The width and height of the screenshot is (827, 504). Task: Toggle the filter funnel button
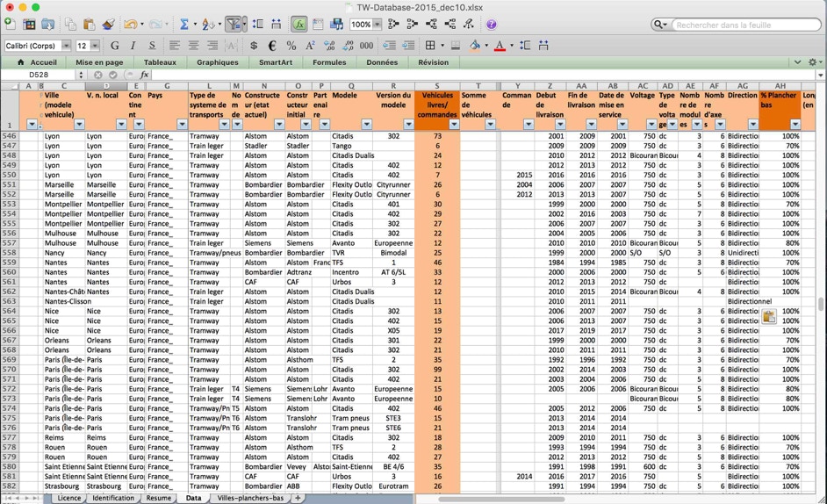234,25
